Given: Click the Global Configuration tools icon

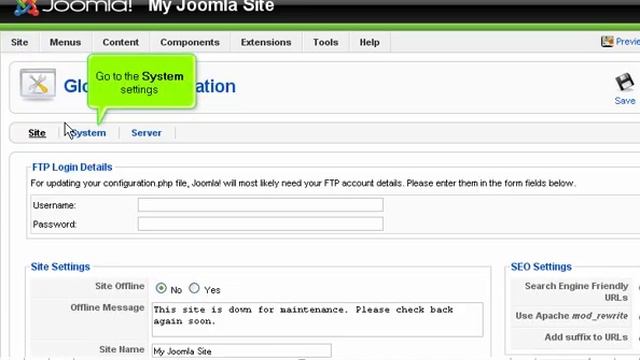Looking at the screenshot, I should point(38,84).
